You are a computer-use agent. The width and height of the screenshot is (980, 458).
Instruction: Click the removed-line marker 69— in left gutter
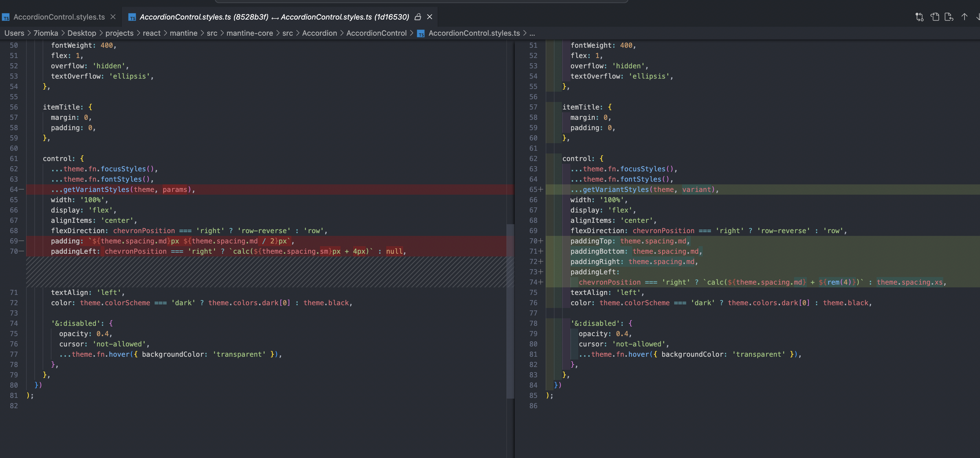(17, 241)
